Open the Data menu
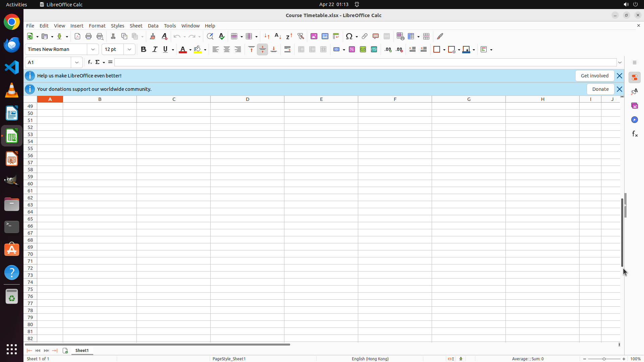644x362 pixels. click(153, 26)
